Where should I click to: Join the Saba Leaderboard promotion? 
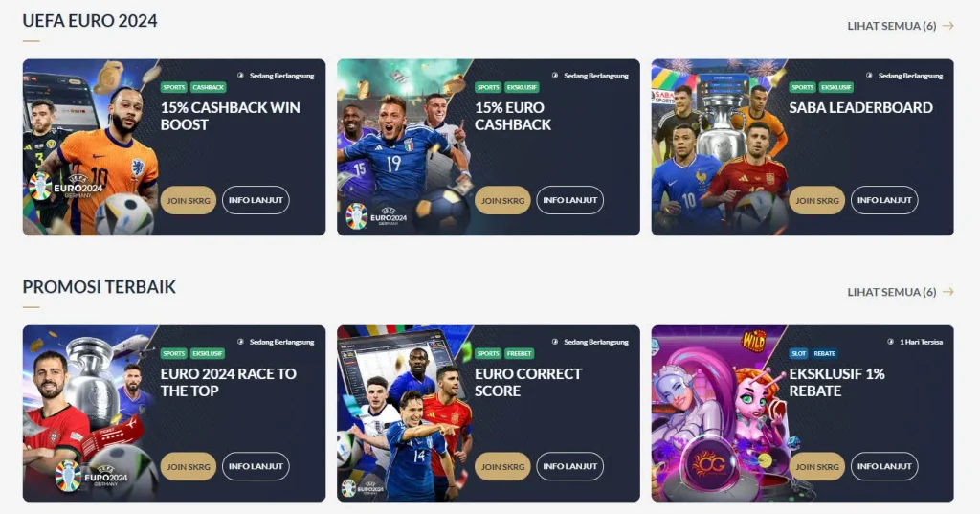point(817,200)
